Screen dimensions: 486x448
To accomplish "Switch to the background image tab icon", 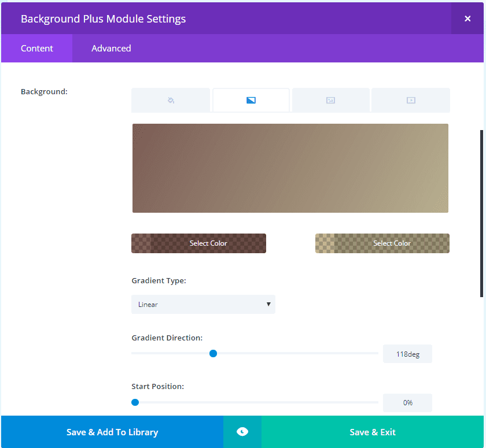I will [x=330, y=100].
